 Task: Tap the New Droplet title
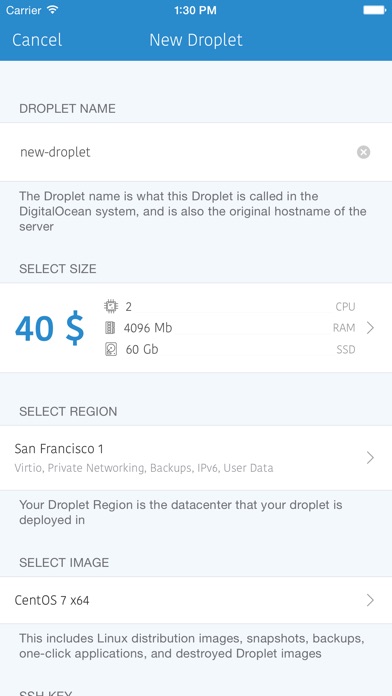pos(196,40)
